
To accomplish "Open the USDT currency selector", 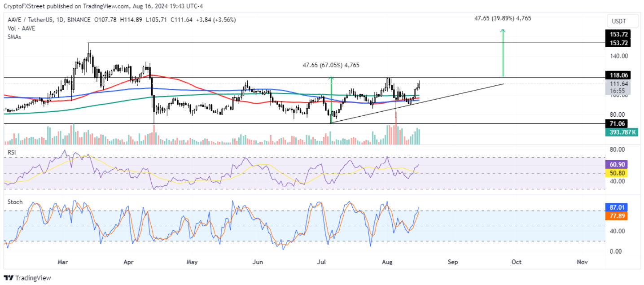I will [x=618, y=22].
